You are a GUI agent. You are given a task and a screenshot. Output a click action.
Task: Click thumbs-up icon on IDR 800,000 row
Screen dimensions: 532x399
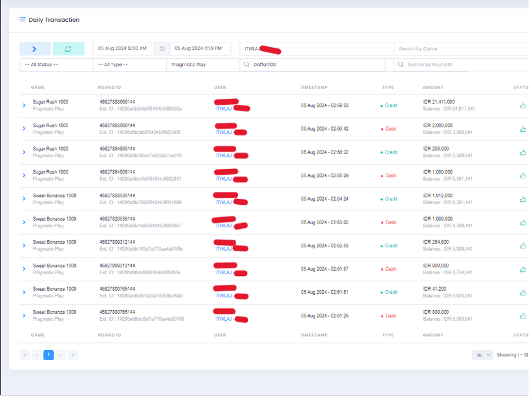523,316
